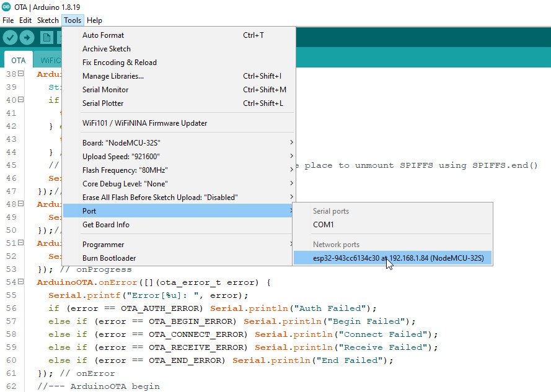The width and height of the screenshot is (551, 392).
Task: Click the "// onError" comment on line 61
Action: tap(87, 373)
